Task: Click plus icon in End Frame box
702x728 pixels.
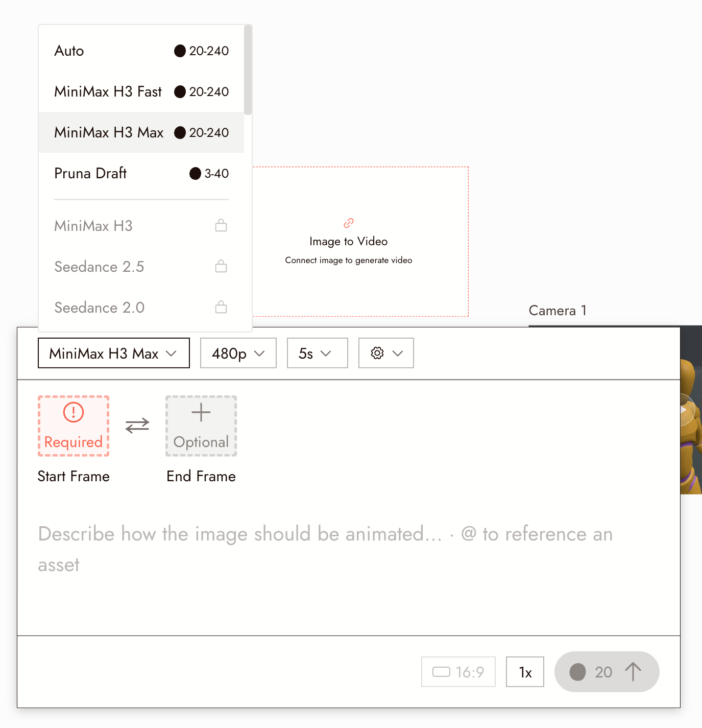Action: pos(201,412)
